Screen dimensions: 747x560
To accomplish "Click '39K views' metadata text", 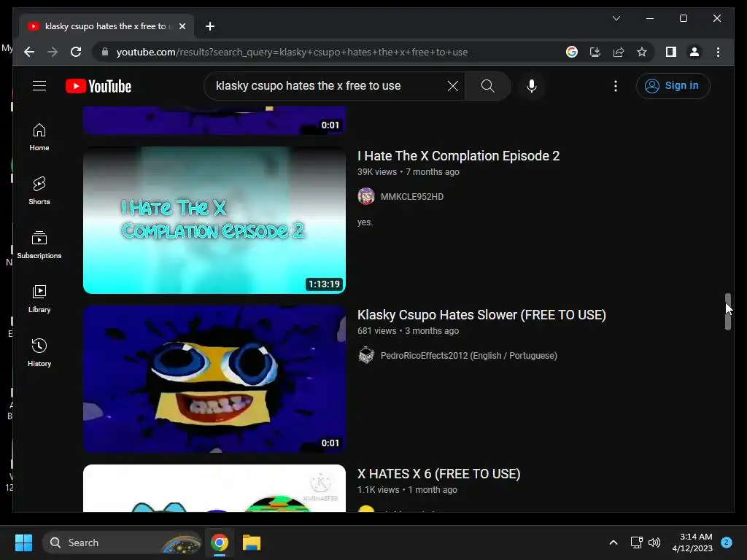I will [377, 172].
